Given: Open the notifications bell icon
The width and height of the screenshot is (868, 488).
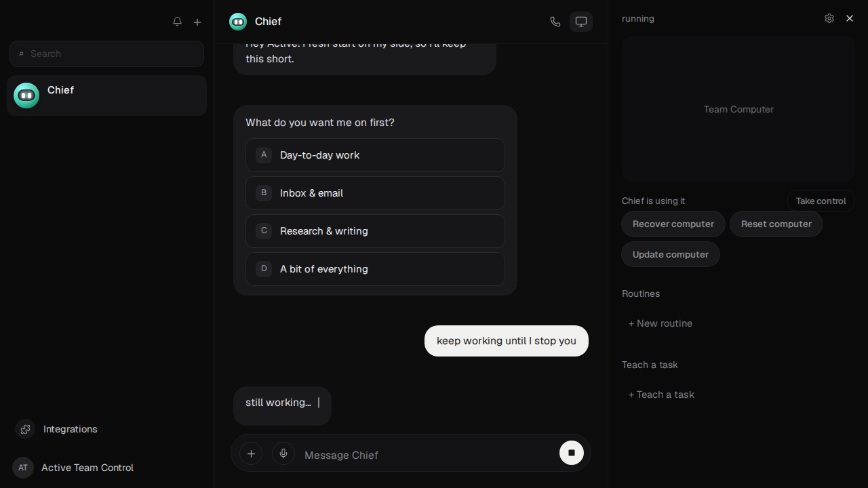Looking at the screenshot, I should [x=177, y=22].
